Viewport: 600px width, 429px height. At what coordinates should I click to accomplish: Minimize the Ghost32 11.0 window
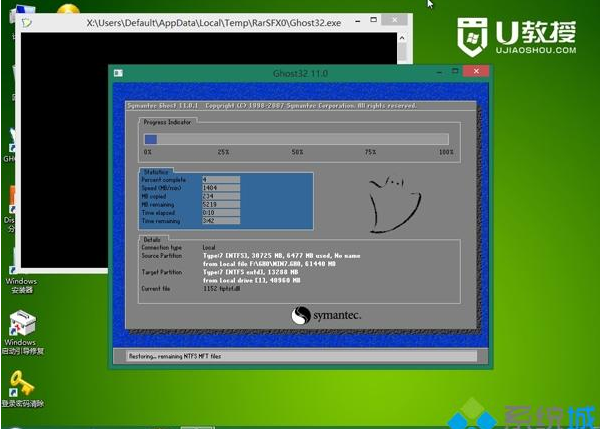click(x=439, y=73)
